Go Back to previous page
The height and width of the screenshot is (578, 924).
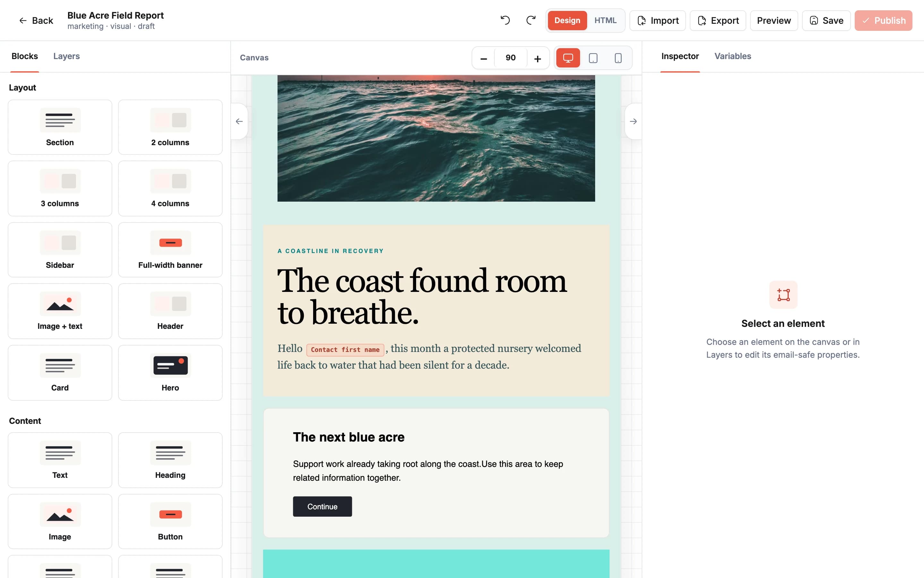coord(36,20)
